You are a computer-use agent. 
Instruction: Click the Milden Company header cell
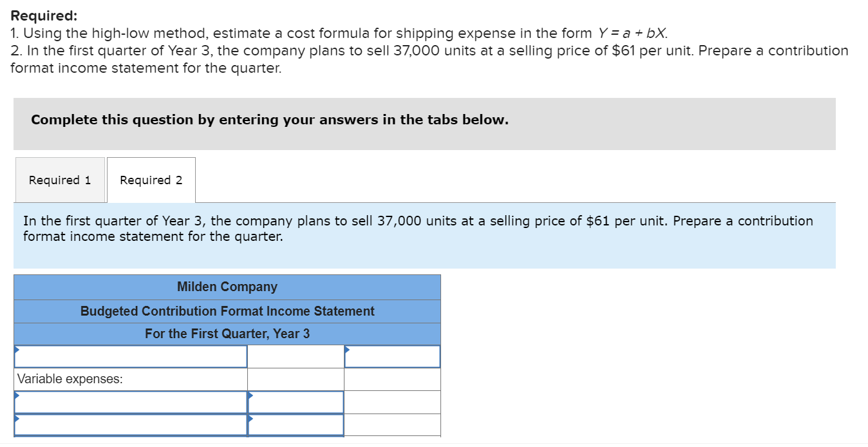point(226,287)
